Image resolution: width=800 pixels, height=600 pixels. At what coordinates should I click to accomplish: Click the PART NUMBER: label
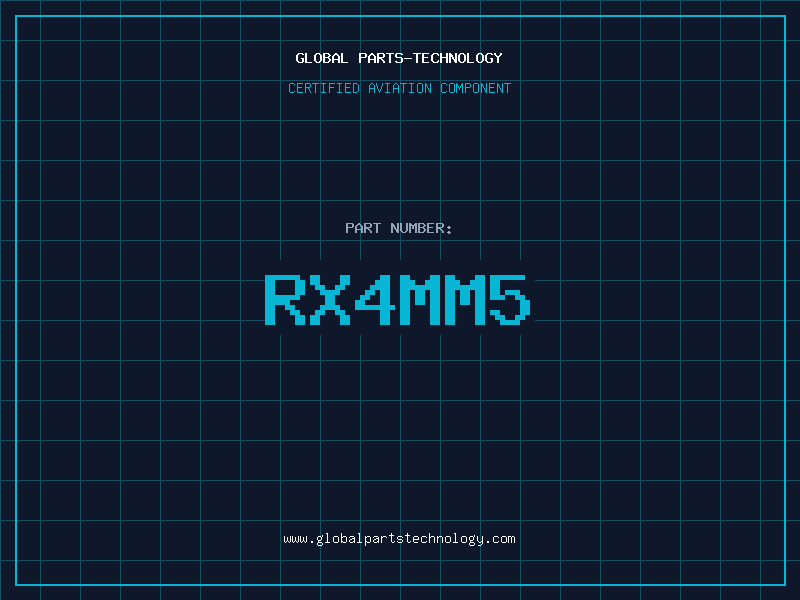point(398,228)
